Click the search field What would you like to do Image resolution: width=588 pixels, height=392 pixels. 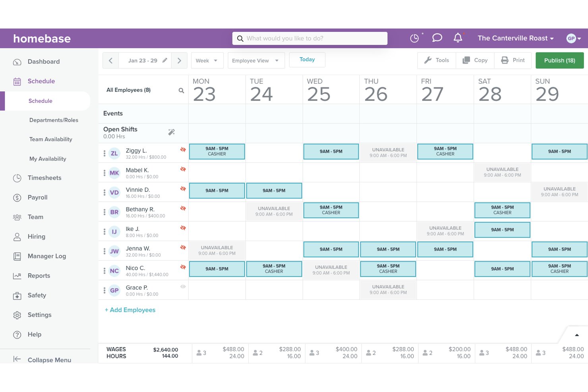(309, 38)
